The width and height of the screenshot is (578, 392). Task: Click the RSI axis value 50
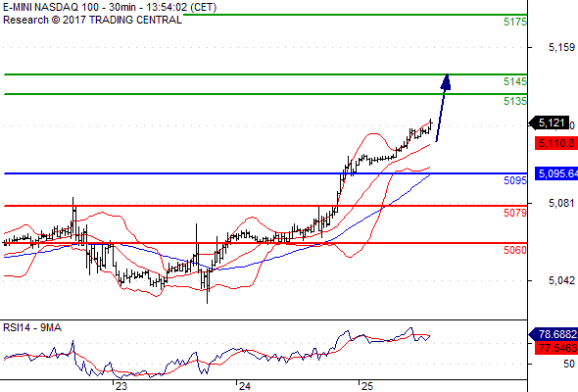pyautogui.click(x=569, y=364)
